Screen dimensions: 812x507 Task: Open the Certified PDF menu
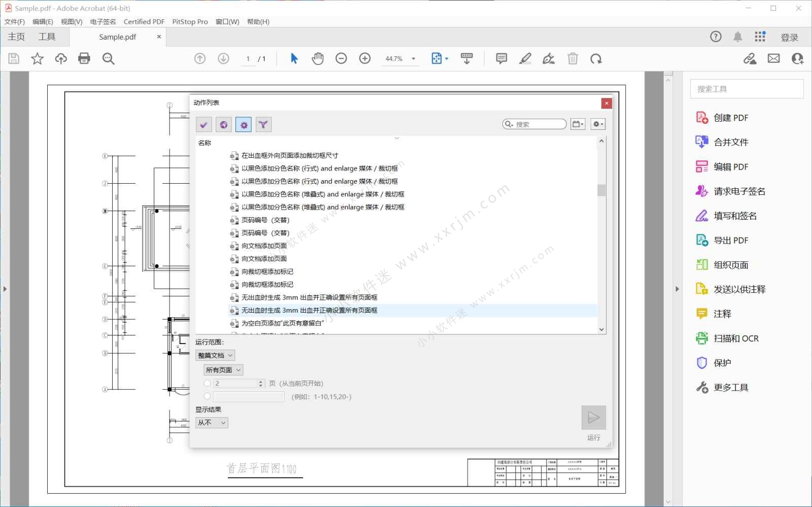click(x=144, y=22)
